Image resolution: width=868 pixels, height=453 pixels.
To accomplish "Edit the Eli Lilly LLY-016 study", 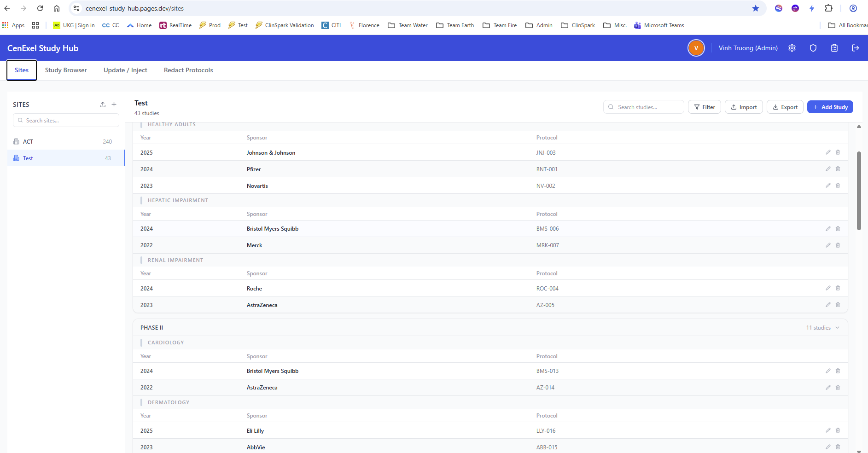I will [828, 430].
